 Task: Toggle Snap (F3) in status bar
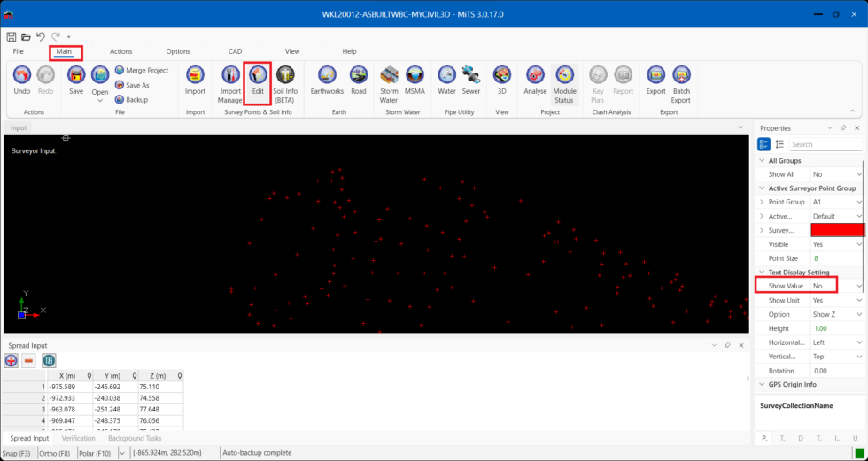pyautogui.click(x=19, y=453)
